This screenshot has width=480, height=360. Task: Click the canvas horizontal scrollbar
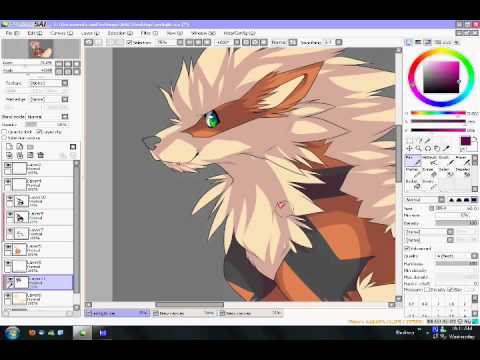pyautogui.click(x=190, y=304)
